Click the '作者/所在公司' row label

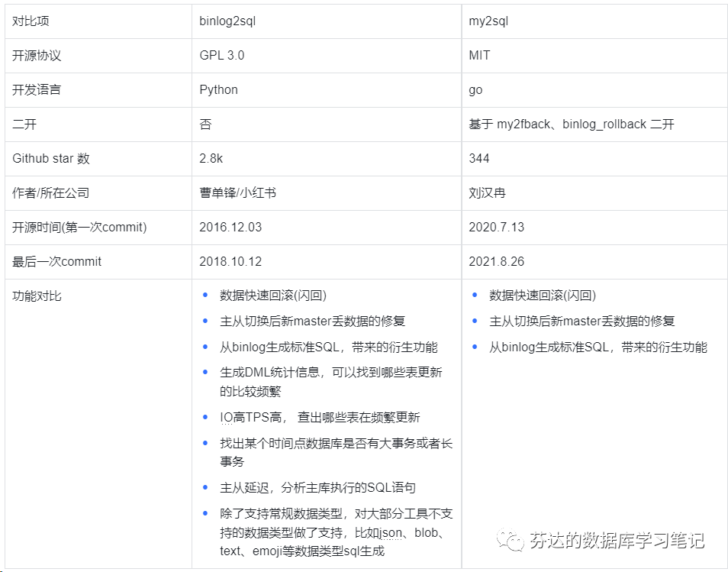click(50, 193)
